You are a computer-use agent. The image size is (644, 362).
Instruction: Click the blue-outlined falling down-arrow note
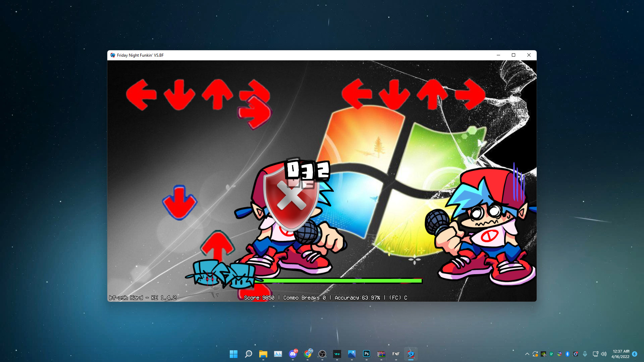(x=180, y=202)
